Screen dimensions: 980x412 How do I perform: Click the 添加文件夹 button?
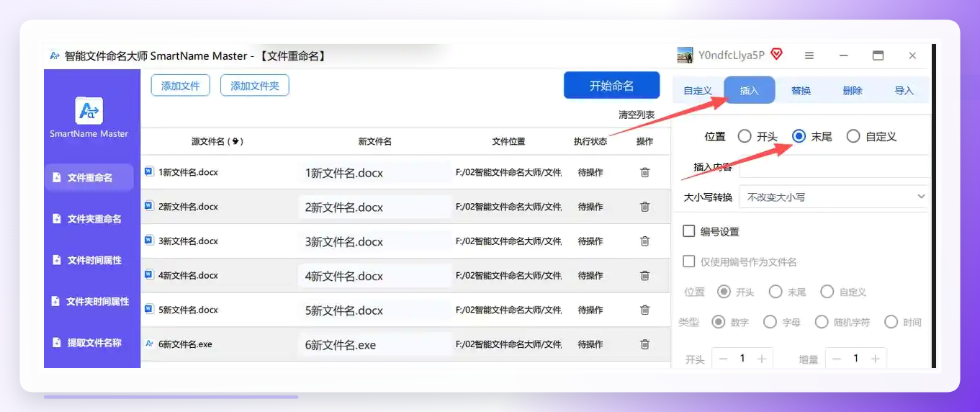coord(255,86)
